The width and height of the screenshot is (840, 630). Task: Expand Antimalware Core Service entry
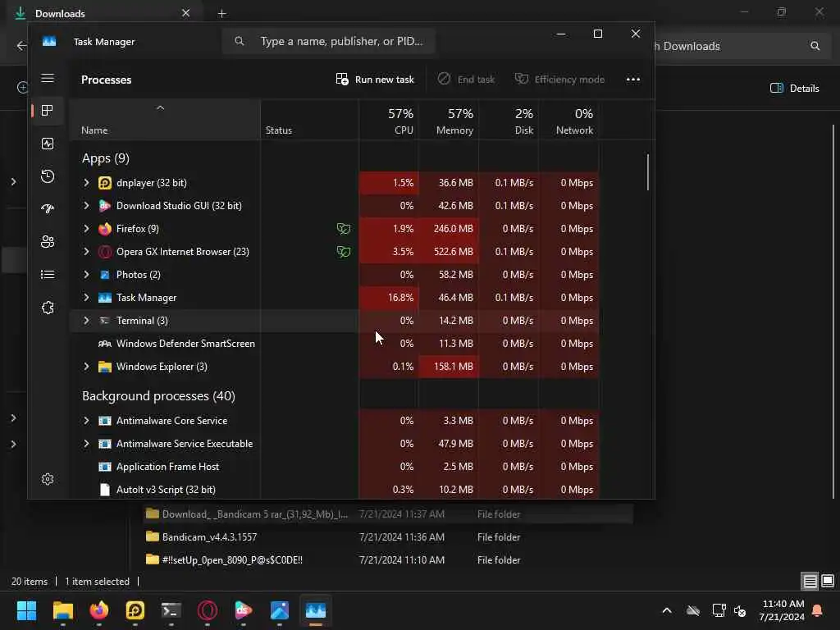pos(86,421)
